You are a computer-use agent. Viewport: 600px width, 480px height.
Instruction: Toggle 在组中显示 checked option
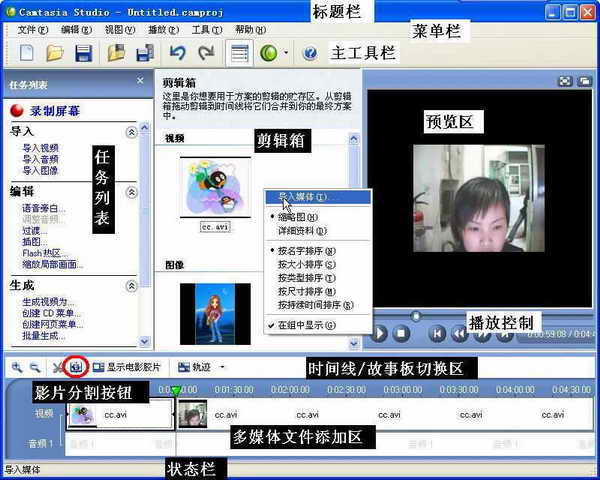tap(306, 325)
